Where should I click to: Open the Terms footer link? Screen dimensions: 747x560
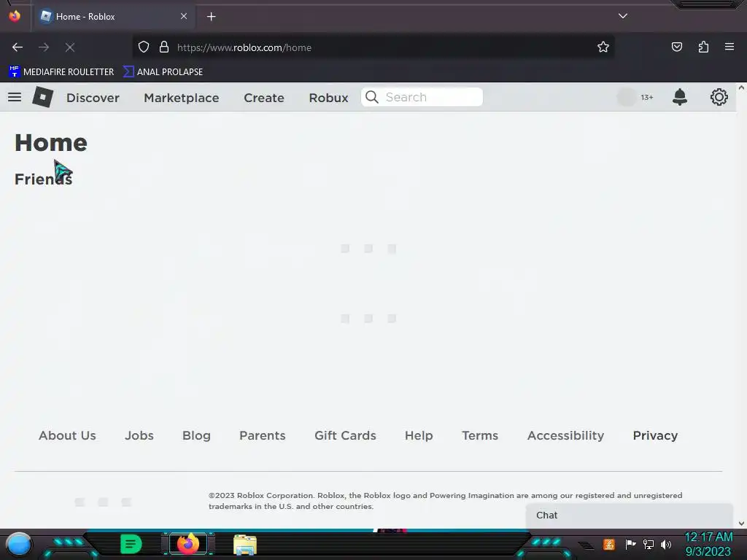point(480,435)
